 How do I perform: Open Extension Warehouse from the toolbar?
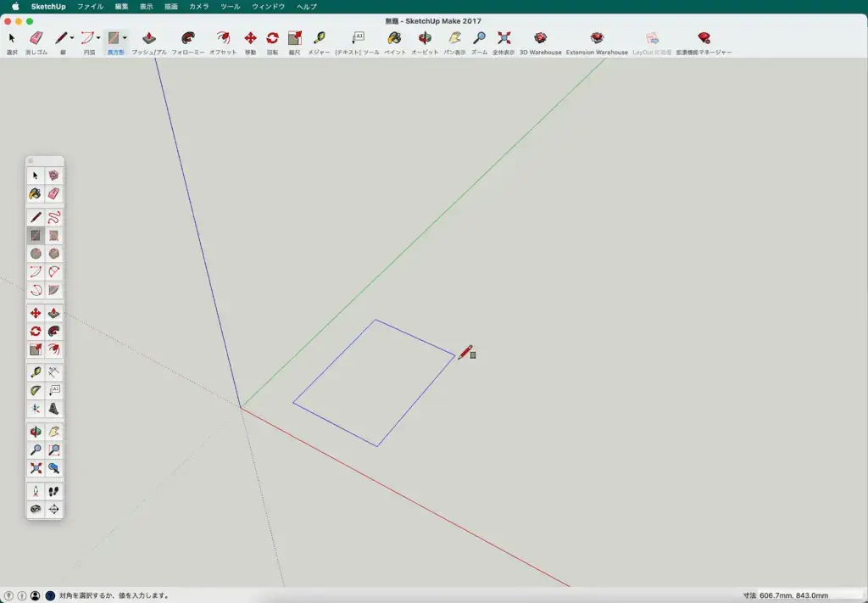click(597, 43)
